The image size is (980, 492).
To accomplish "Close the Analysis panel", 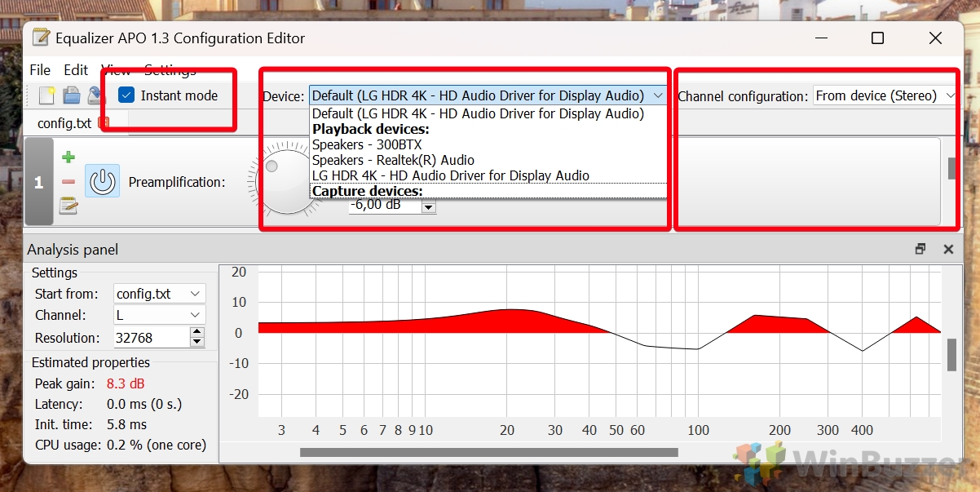I will coord(948,249).
